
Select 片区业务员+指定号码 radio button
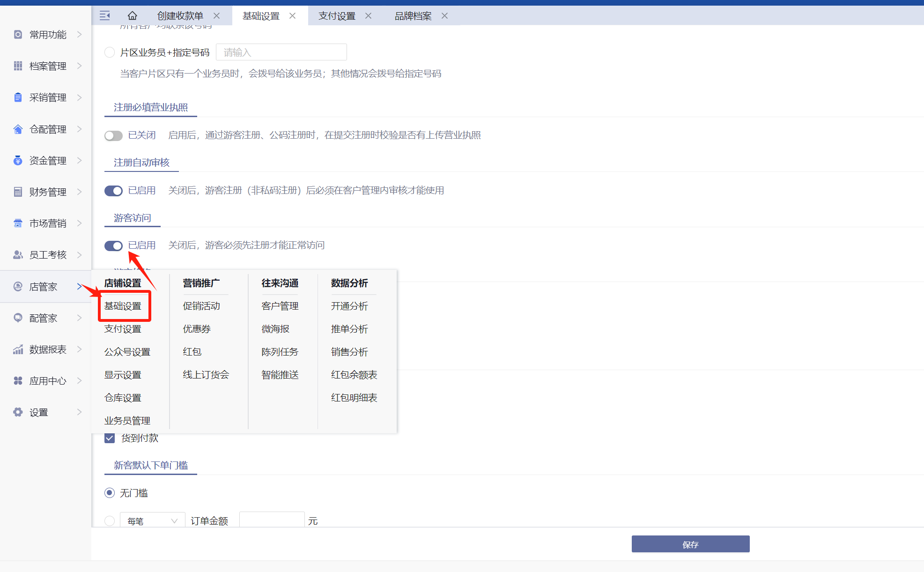[110, 52]
